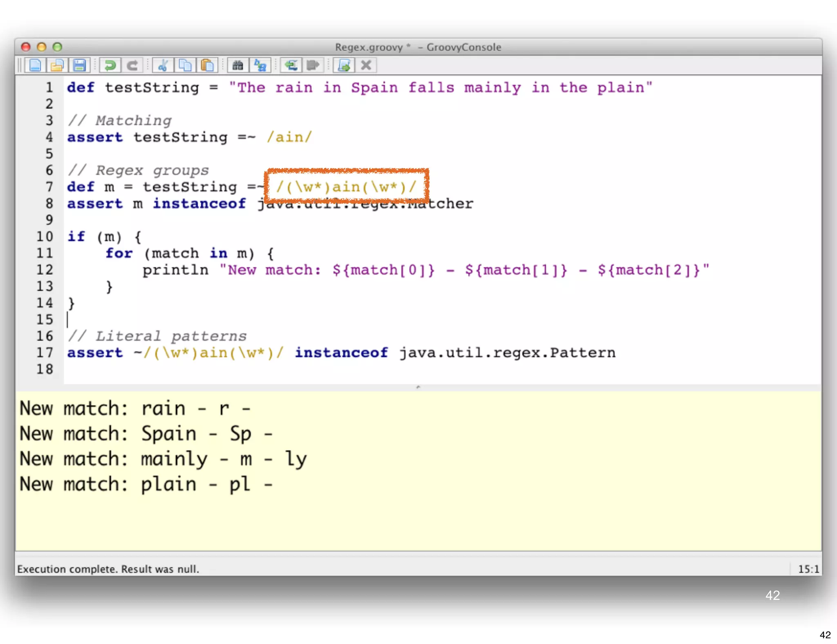Place cursor on line 17 Pattern assert

coord(341,353)
